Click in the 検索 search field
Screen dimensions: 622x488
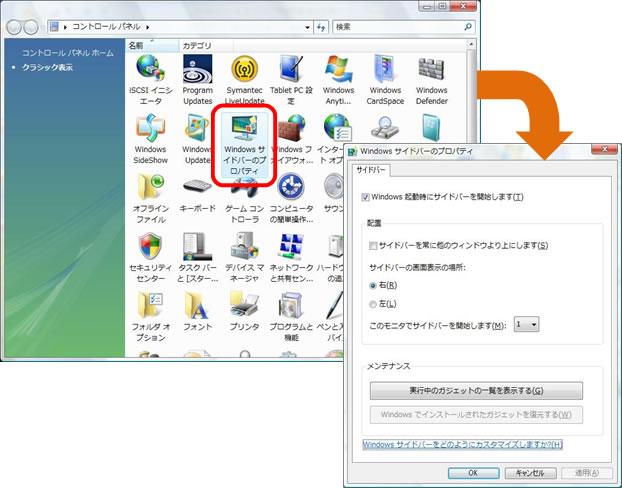click(x=405, y=26)
